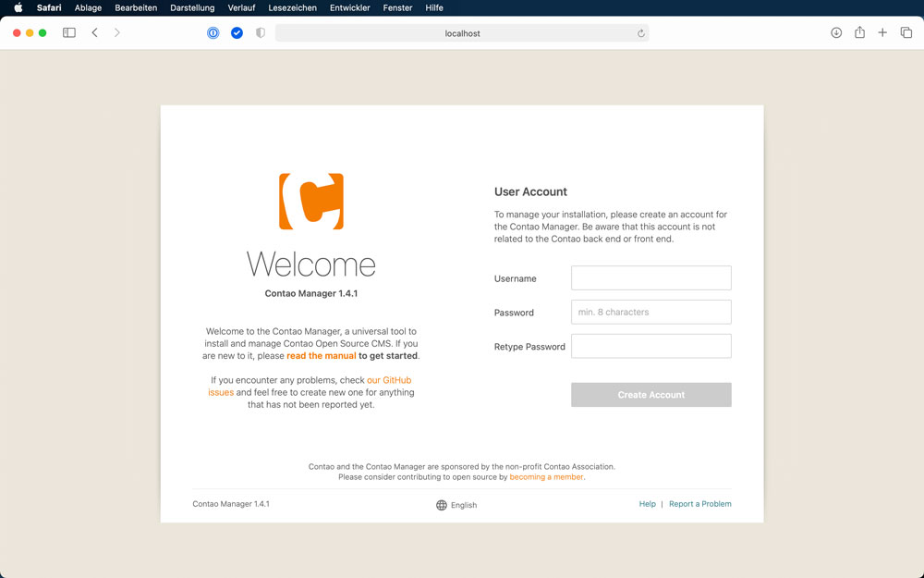Open the Safari menu
This screenshot has width=924, height=578.
click(49, 7)
